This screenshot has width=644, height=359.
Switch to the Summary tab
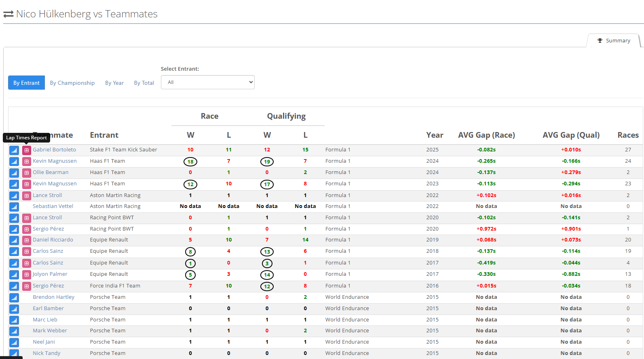tap(614, 41)
